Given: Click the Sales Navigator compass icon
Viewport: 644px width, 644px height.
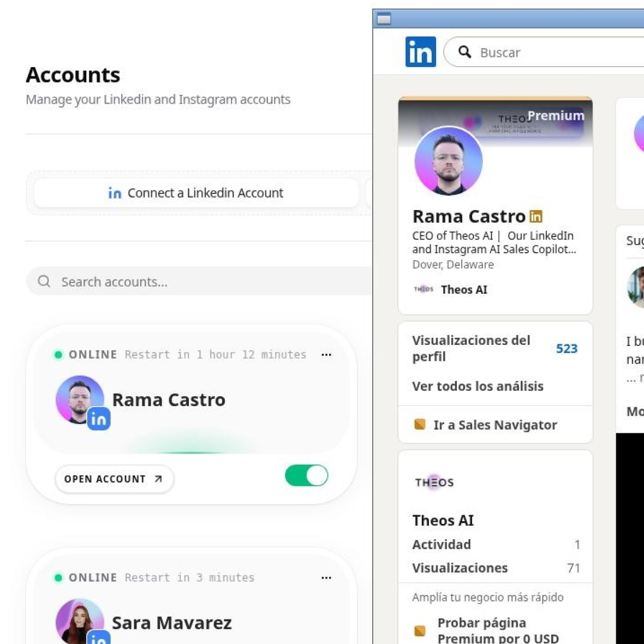Looking at the screenshot, I should tap(420, 424).
